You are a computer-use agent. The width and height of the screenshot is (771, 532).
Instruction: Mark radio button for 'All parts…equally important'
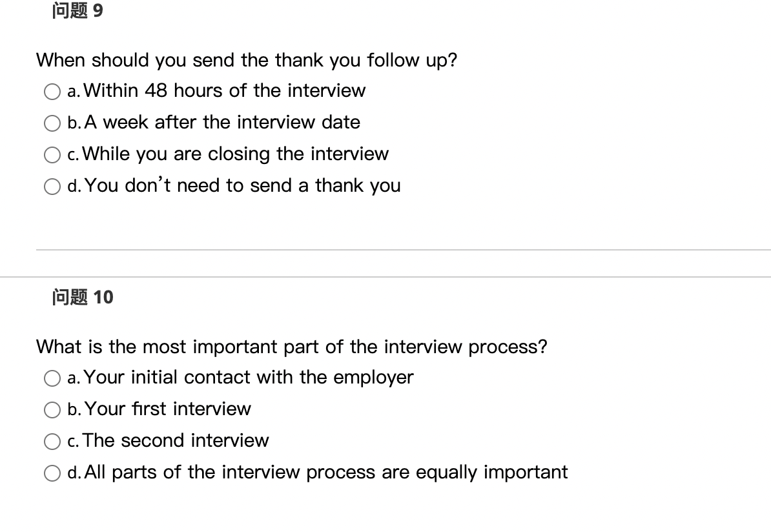tap(52, 473)
